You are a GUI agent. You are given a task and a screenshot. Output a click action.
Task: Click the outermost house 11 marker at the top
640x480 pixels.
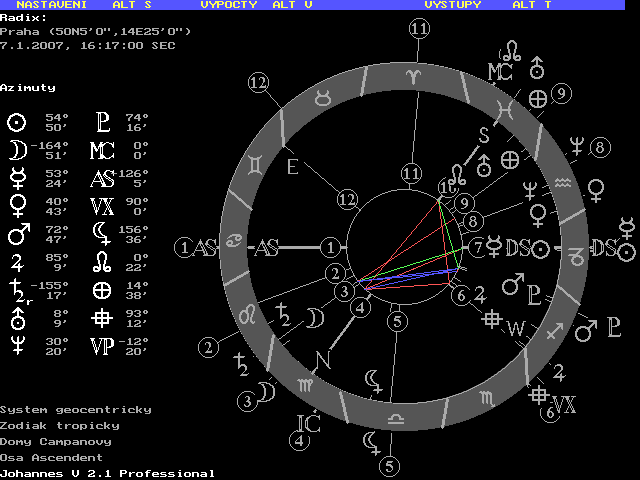coord(418,29)
